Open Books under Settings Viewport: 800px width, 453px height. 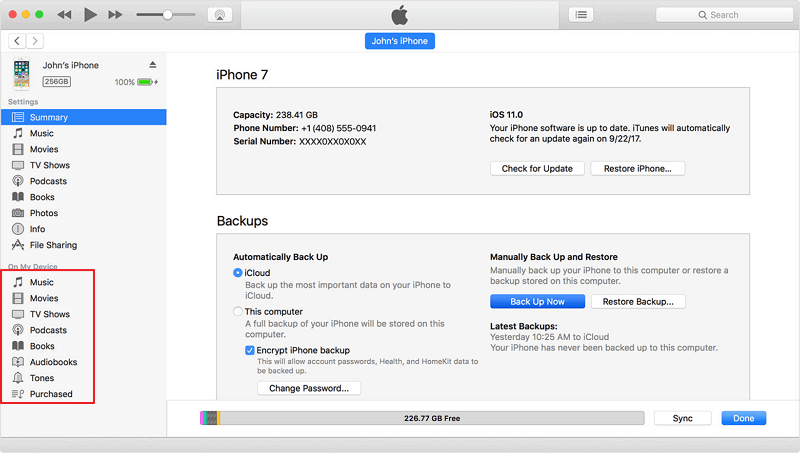pyautogui.click(x=84, y=197)
